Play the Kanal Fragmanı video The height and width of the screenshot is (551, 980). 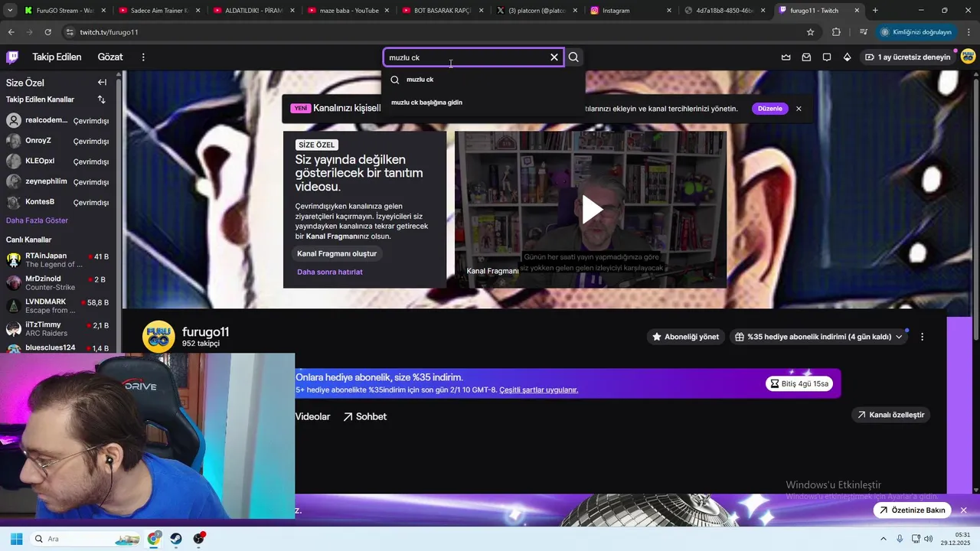click(x=591, y=209)
